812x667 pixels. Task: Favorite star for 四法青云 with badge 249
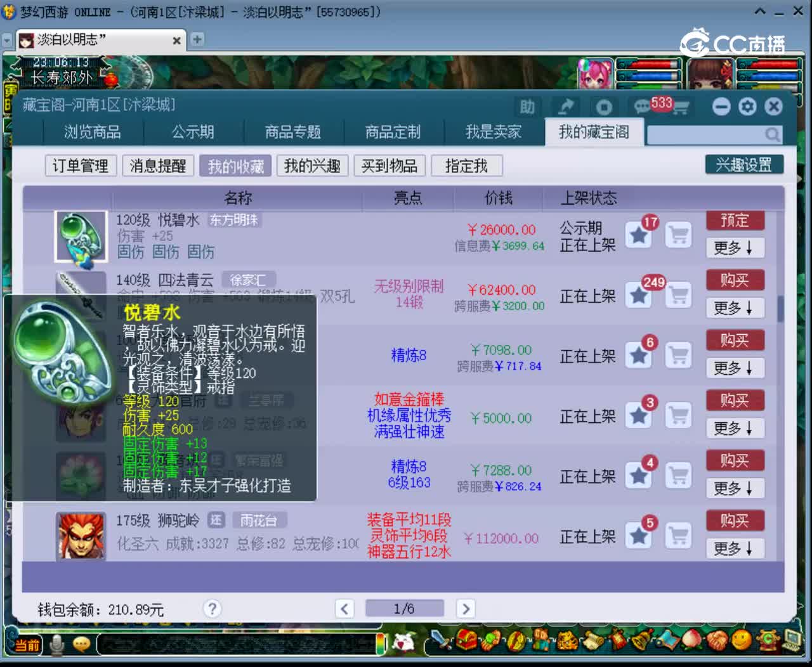click(x=639, y=295)
